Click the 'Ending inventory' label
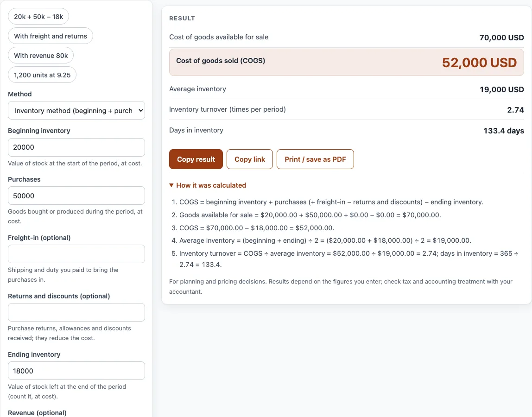This screenshot has width=532, height=417. [x=34, y=354]
